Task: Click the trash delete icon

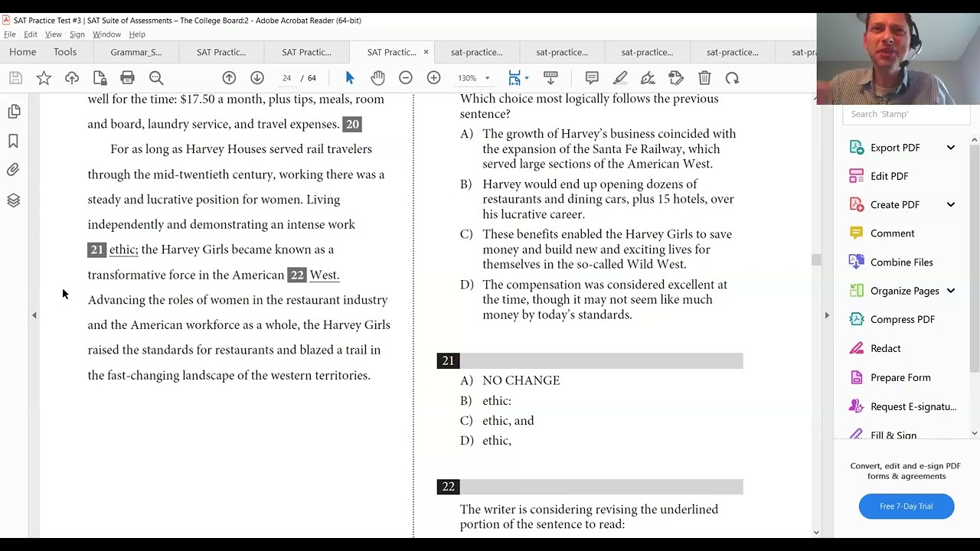Action: point(704,78)
